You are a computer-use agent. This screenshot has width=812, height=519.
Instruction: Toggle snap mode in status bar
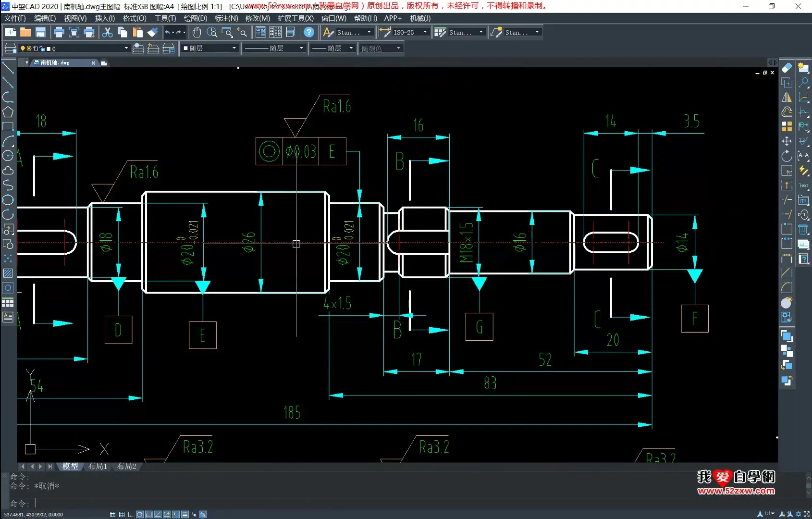click(x=112, y=514)
